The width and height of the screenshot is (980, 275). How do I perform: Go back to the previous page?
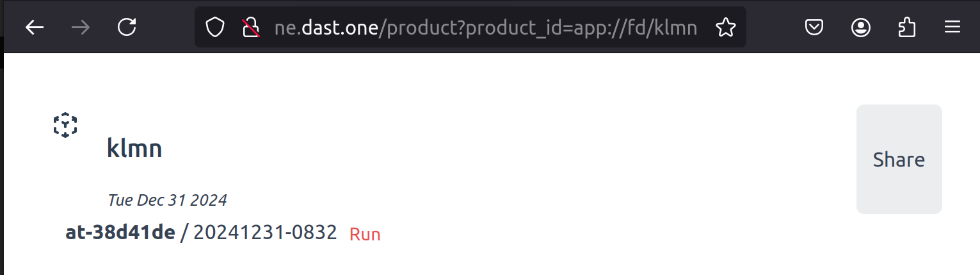35,28
